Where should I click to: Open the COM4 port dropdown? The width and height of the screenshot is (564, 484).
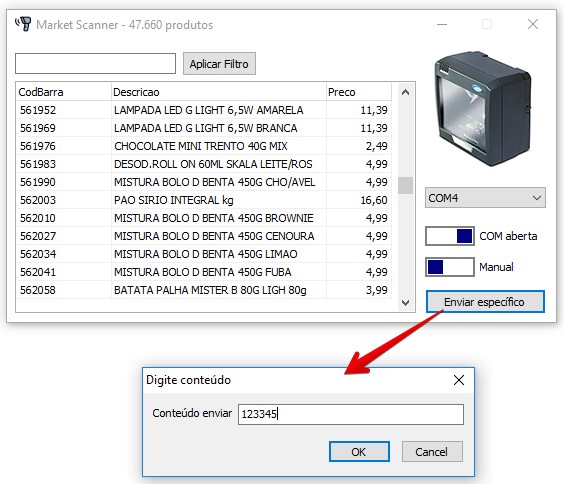(x=485, y=198)
